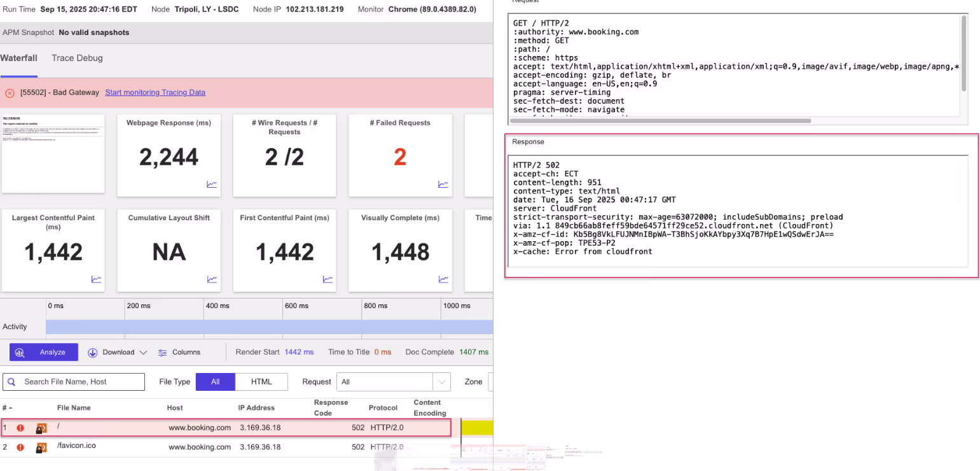Viewport: 980px width, 471px height.
Task: Click the secure file icon in row 1
Action: [x=41, y=428]
